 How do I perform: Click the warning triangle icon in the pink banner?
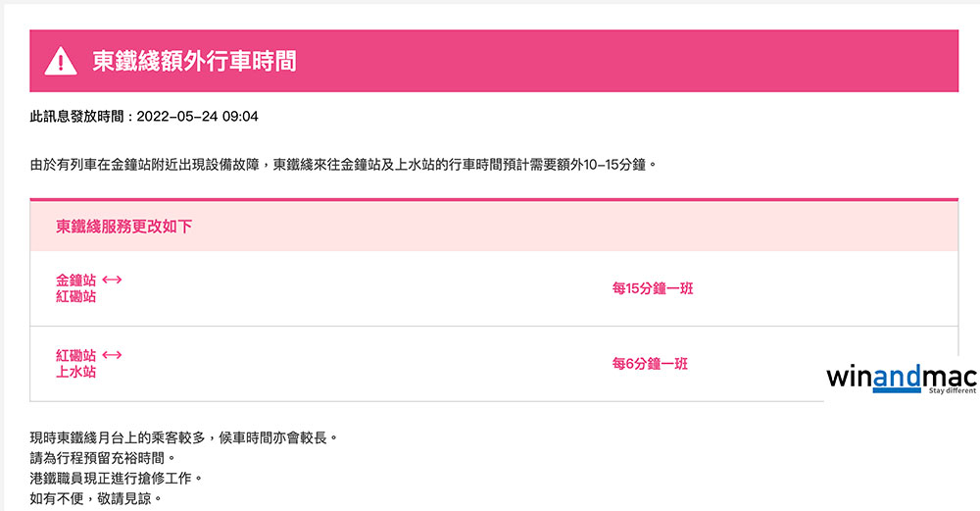click(x=61, y=62)
